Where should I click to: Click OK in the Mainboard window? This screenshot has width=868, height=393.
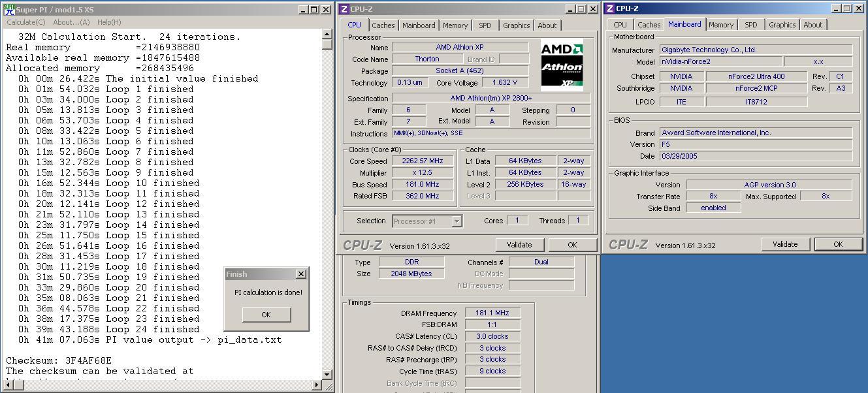pos(838,244)
